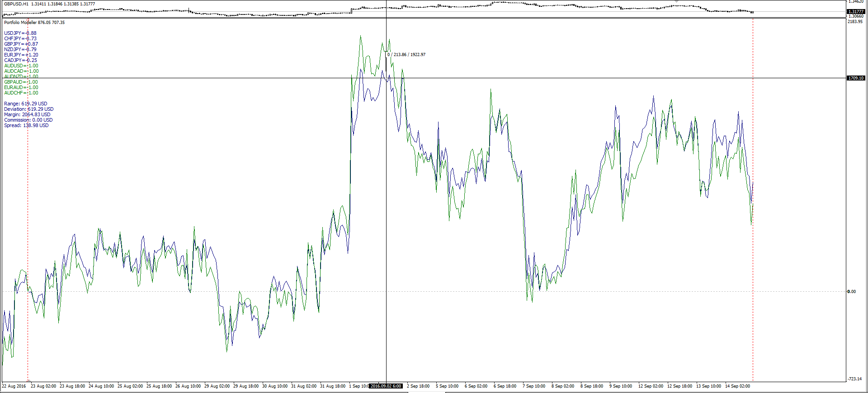This screenshot has height=393, width=868.
Task: Click the 14 Sep 02:00 time label
Action: coord(737,386)
